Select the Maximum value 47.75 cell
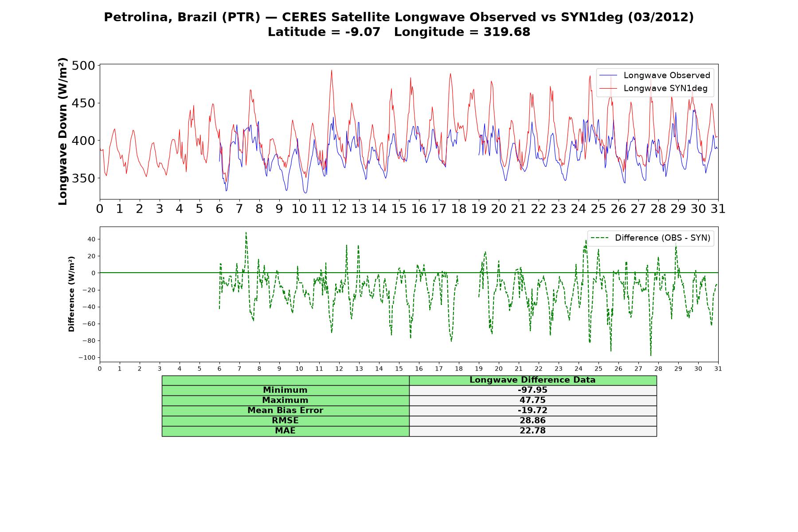This screenshot has height=532, width=798. (533, 400)
